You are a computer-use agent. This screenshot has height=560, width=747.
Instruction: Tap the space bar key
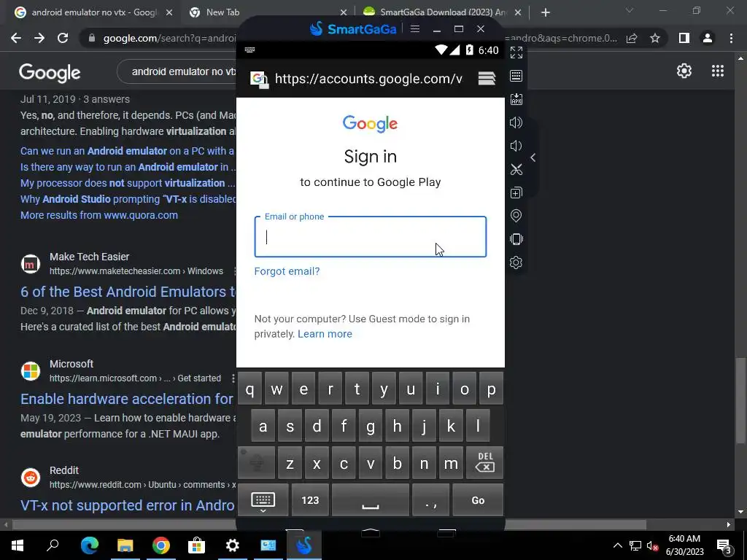tap(370, 500)
